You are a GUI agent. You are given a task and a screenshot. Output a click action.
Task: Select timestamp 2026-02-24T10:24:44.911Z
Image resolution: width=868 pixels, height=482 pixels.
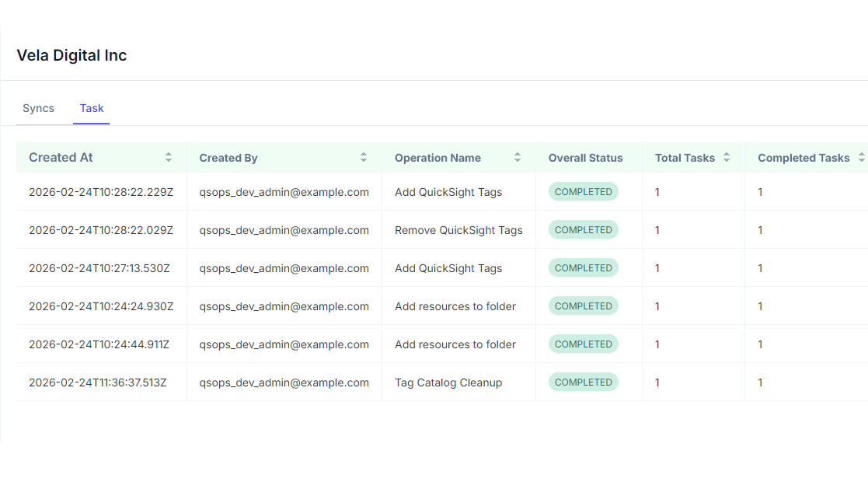[99, 344]
